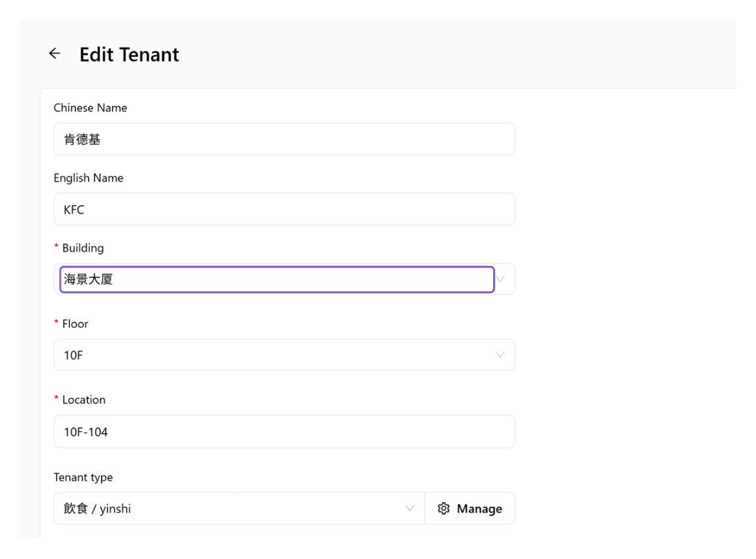Edit the Location field with 10F-104
This screenshot has width=756, height=559.
(285, 431)
